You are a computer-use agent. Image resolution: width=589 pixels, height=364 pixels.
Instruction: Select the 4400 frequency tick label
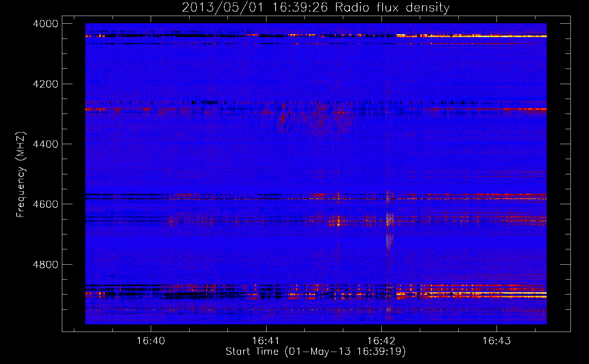click(46, 144)
